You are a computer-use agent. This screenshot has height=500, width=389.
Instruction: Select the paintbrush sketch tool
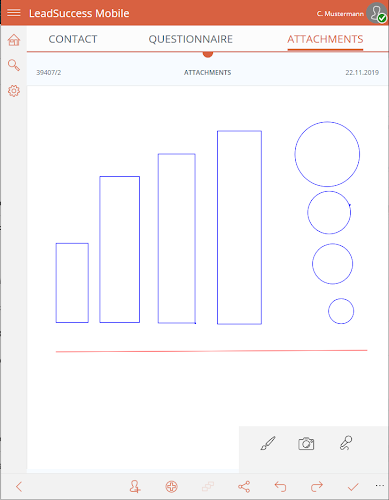click(x=268, y=443)
